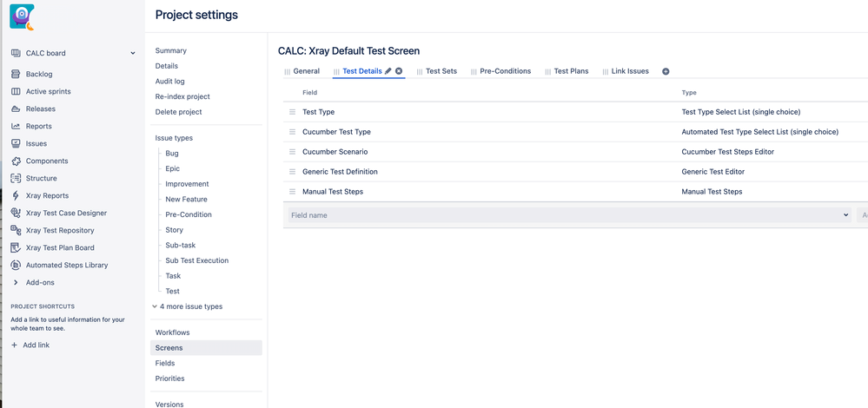Select the Test issue type
The image size is (868, 408).
tap(172, 291)
